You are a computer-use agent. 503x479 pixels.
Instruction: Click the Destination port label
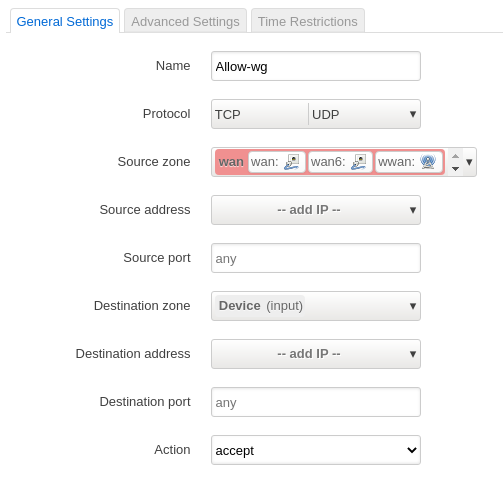pos(145,402)
